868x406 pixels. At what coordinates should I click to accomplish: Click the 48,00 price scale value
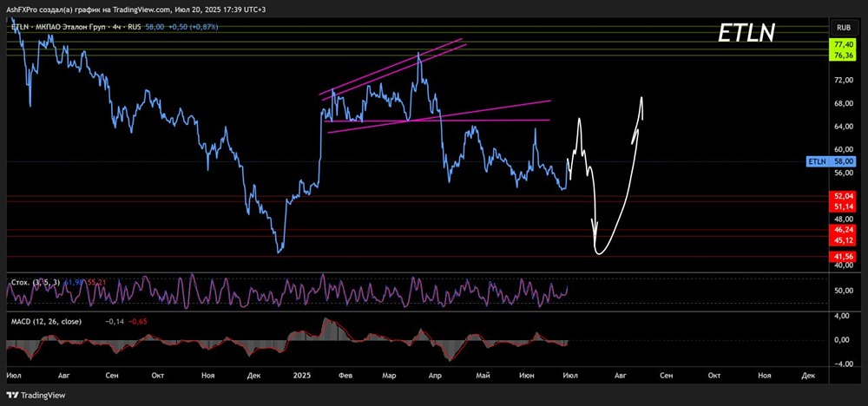click(x=844, y=219)
